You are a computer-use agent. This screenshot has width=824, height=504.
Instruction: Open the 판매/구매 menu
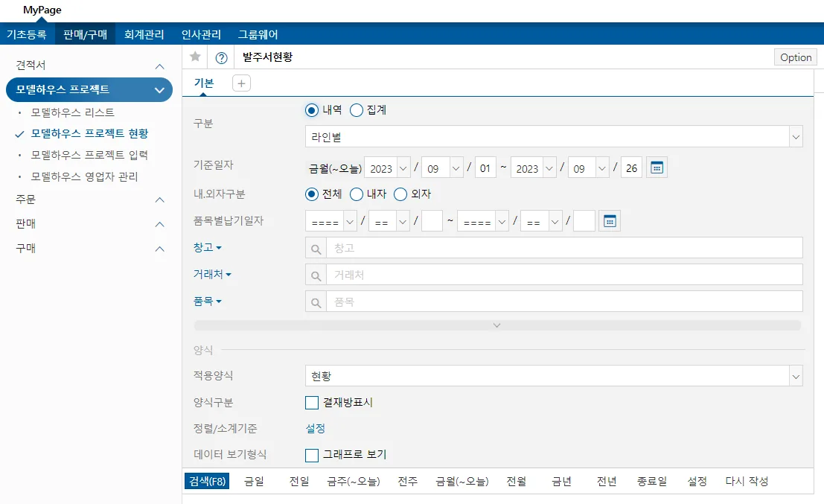click(x=85, y=34)
